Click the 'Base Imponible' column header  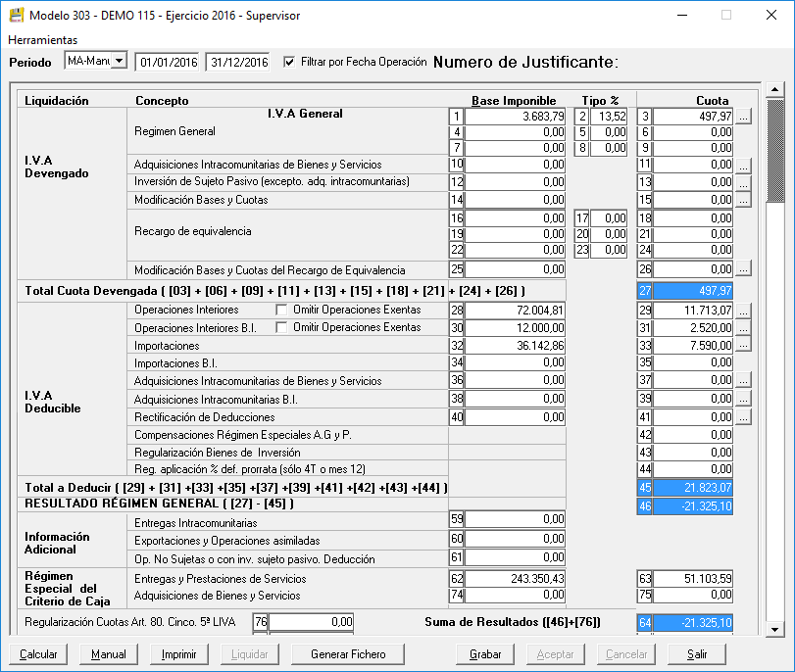(514, 100)
